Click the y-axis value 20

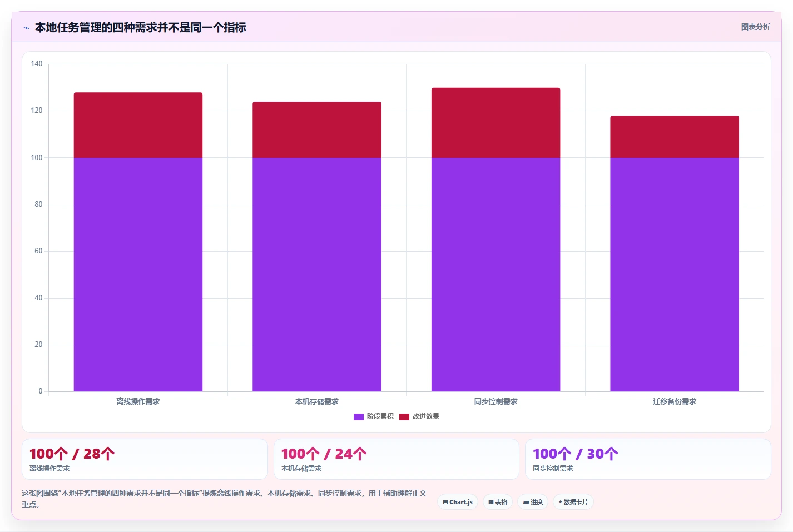38,345
